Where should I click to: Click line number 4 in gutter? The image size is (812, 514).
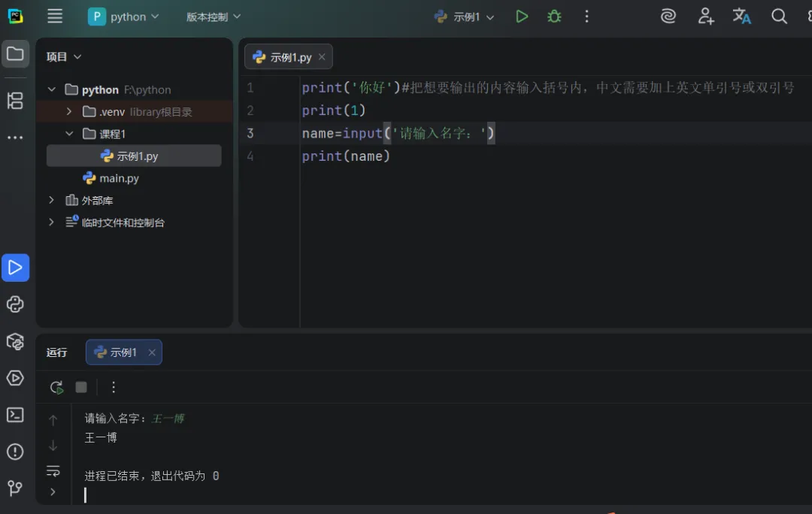(250, 156)
